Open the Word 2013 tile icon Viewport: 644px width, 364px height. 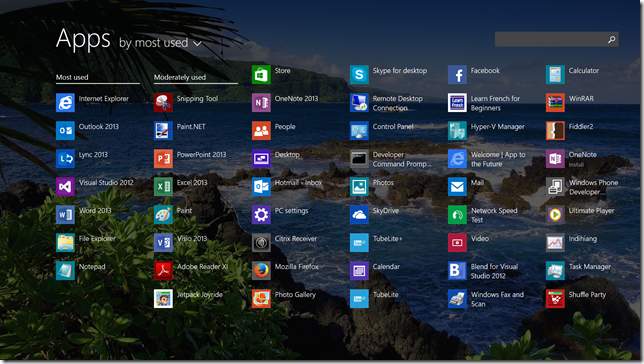pyautogui.click(x=65, y=214)
